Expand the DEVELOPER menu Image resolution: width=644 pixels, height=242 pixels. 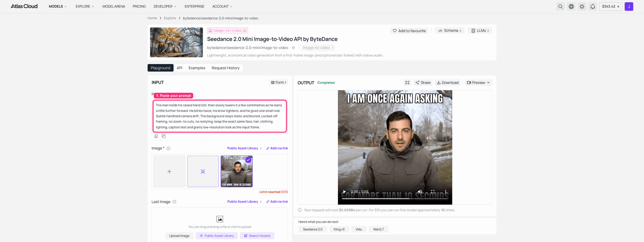coord(165,6)
